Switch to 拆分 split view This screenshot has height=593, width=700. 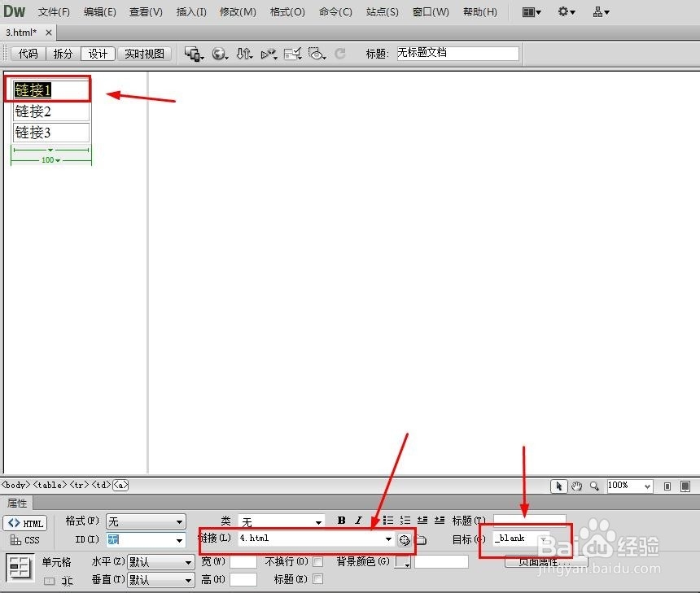click(x=62, y=54)
